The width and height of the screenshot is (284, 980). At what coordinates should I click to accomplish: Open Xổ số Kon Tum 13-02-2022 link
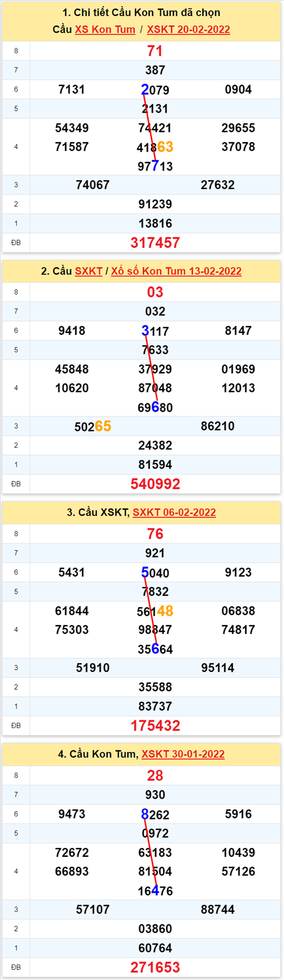176,271
